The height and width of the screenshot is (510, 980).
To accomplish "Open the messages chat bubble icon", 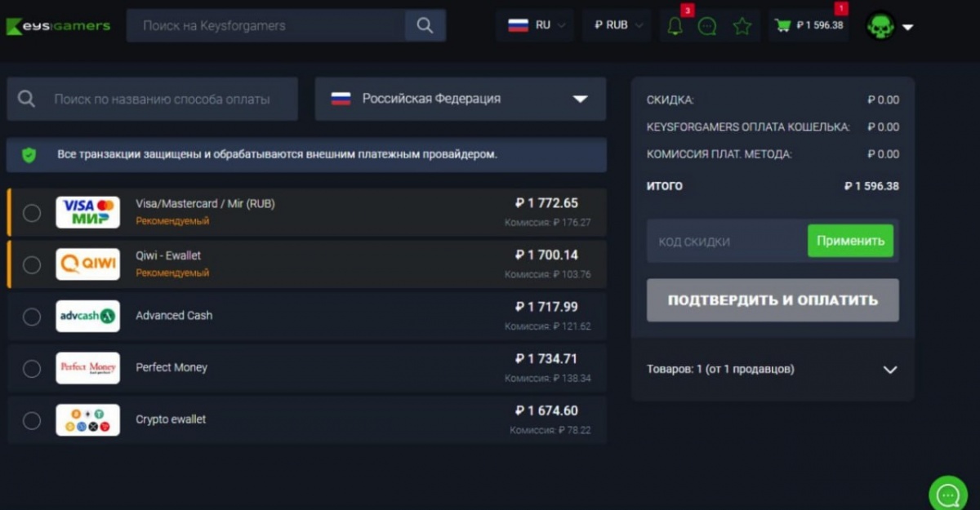I will [708, 26].
